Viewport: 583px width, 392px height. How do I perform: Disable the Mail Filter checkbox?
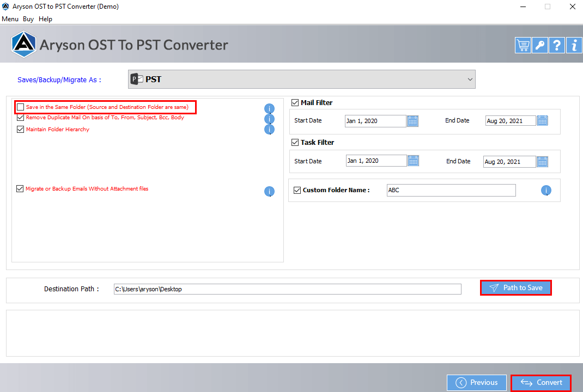[295, 102]
